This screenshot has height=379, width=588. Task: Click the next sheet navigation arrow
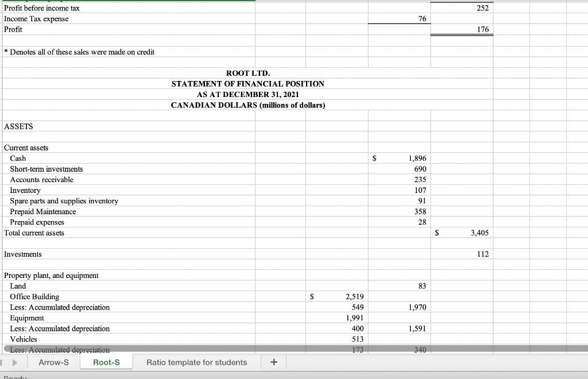tap(16, 362)
